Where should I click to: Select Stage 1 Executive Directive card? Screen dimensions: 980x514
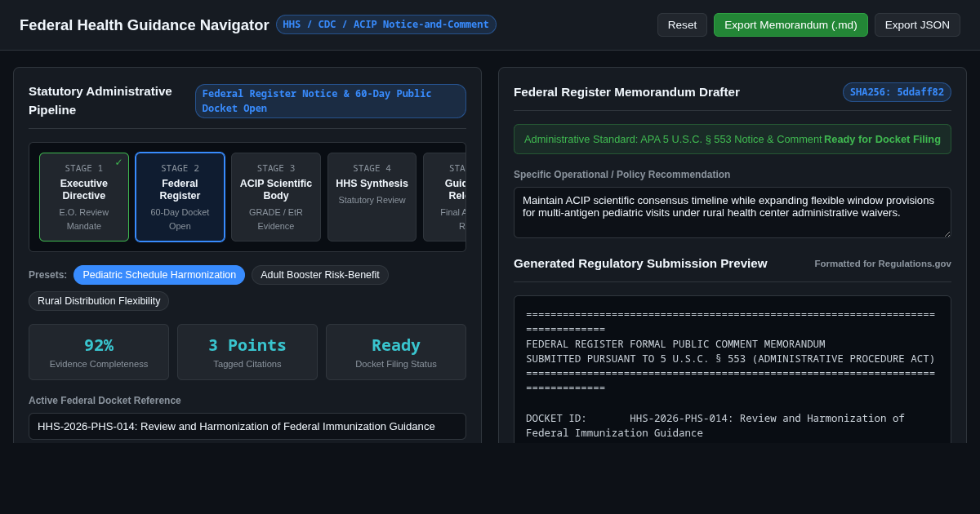point(84,197)
